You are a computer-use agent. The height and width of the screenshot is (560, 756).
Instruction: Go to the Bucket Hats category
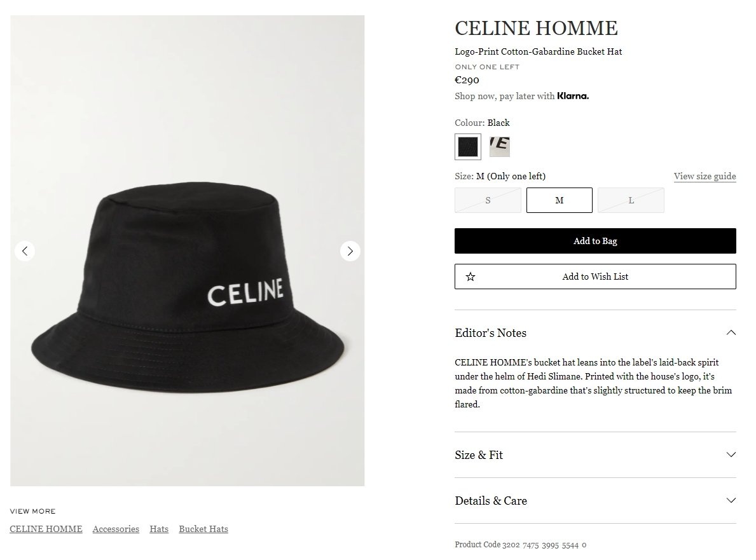pyautogui.click(x=203, y=529)
